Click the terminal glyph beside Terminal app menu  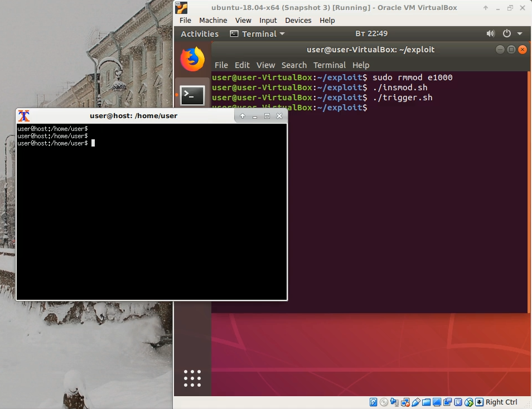tap(234, 33)
